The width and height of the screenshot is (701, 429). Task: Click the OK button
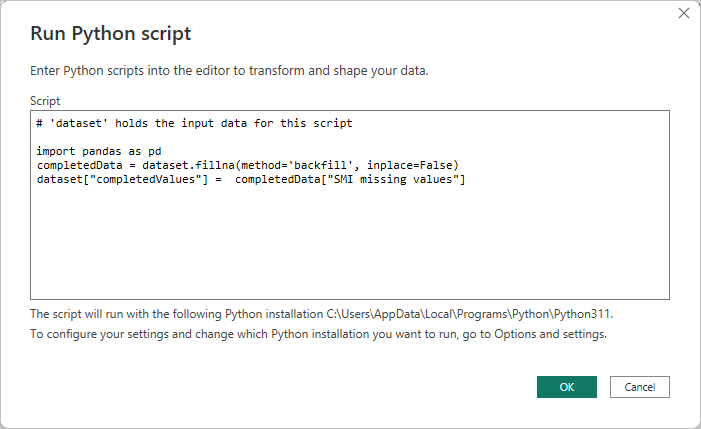click(566, 387)
